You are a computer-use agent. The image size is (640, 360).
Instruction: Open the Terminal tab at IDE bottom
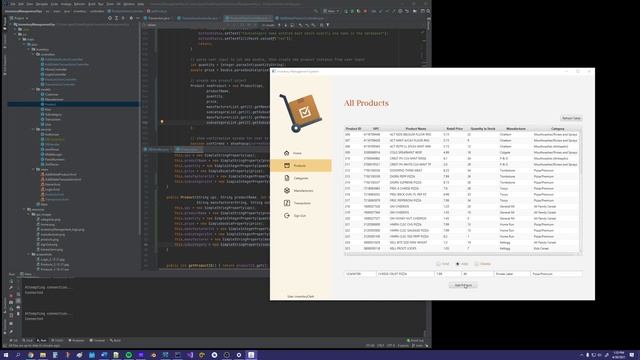pyautogui.click(x=98, y=340)
